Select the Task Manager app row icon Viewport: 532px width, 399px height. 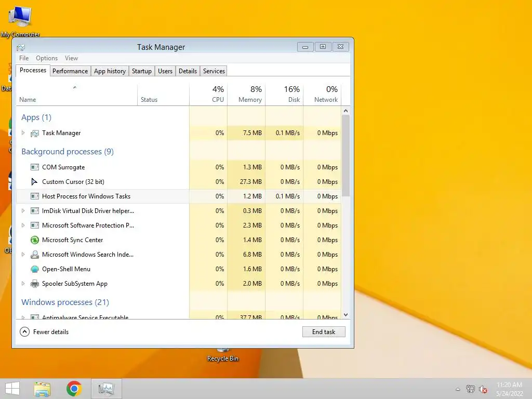tap(35, 134)
